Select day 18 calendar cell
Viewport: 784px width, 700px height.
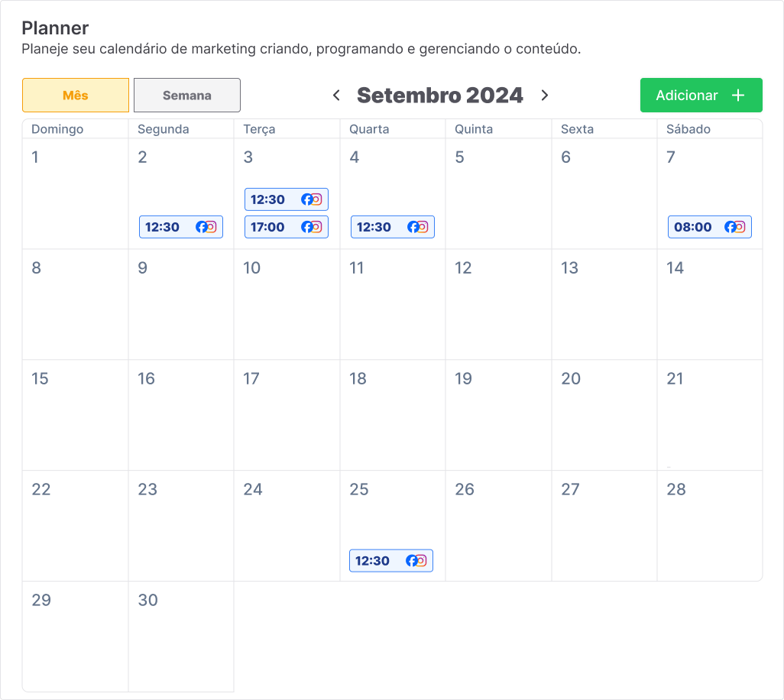392,415
